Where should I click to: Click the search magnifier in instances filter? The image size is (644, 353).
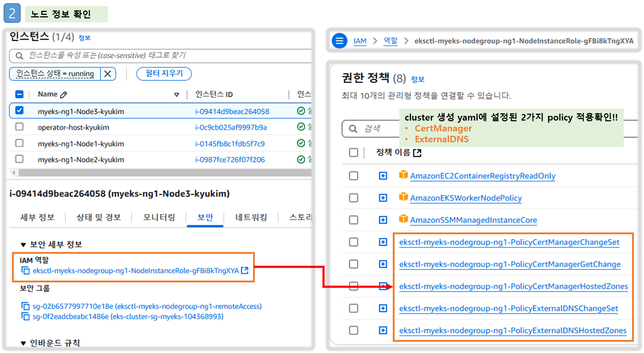click(x=20, y=56)
